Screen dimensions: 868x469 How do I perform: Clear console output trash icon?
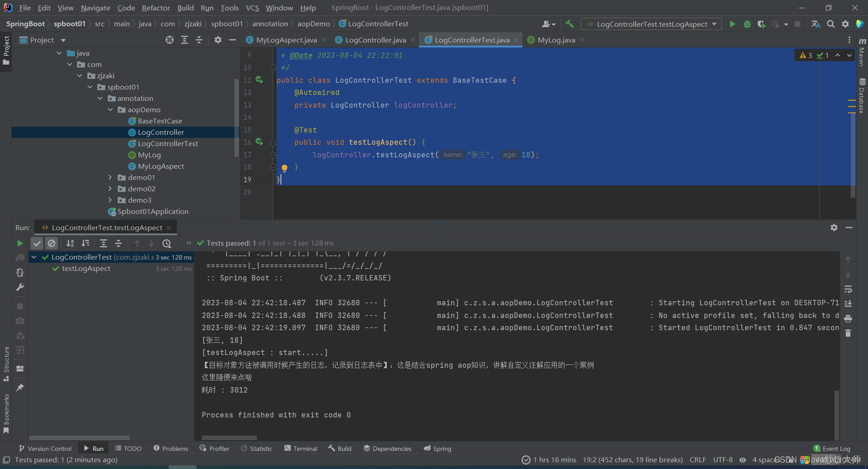pyautogui.click(x=848, y=333)
